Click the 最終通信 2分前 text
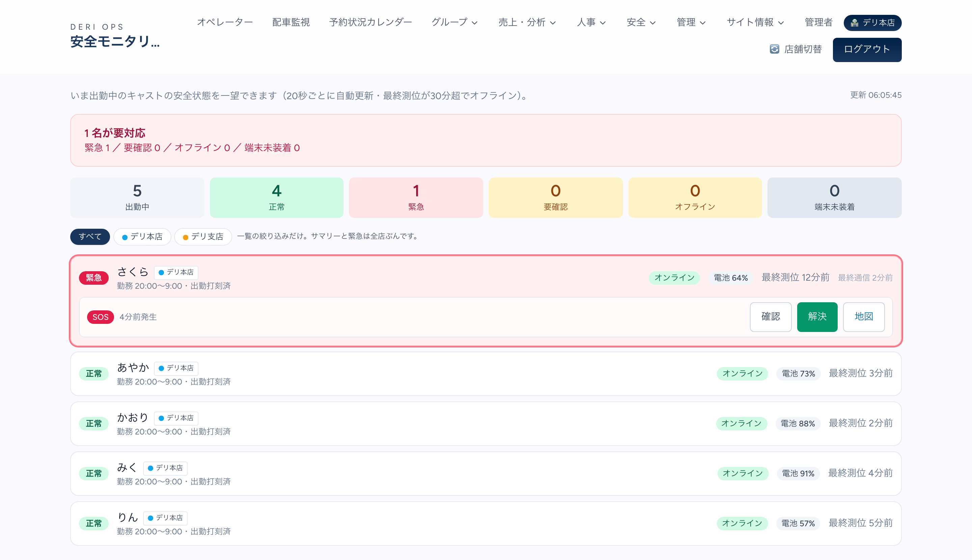Image resolution: width=972 pixels, height=560 pixels. (865, 278)
